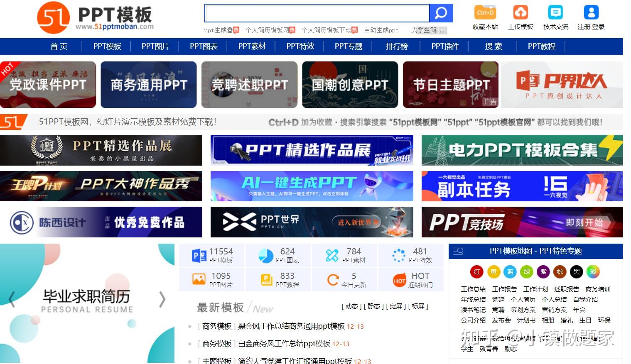
Task: Click the 个人简历模板网 hot search link
Action: (x=267, y=30)
